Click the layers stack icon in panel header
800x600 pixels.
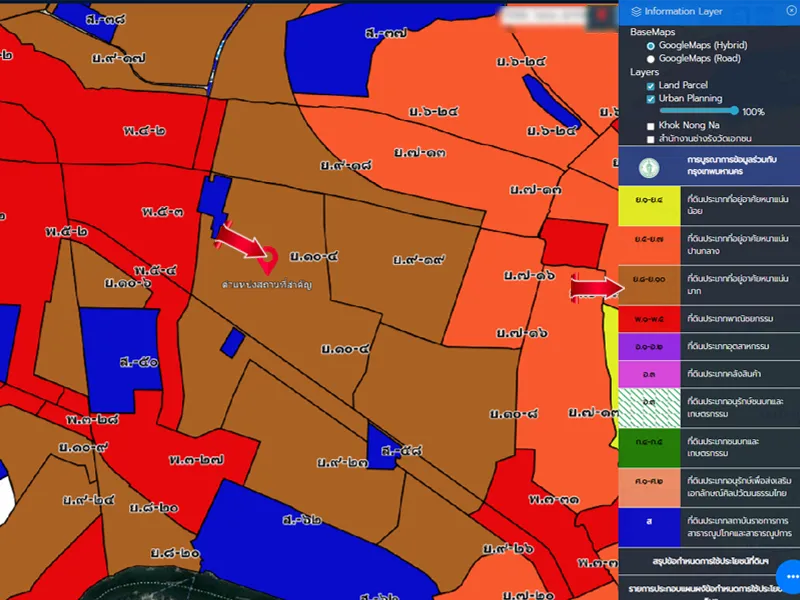(x=636, y=11)
